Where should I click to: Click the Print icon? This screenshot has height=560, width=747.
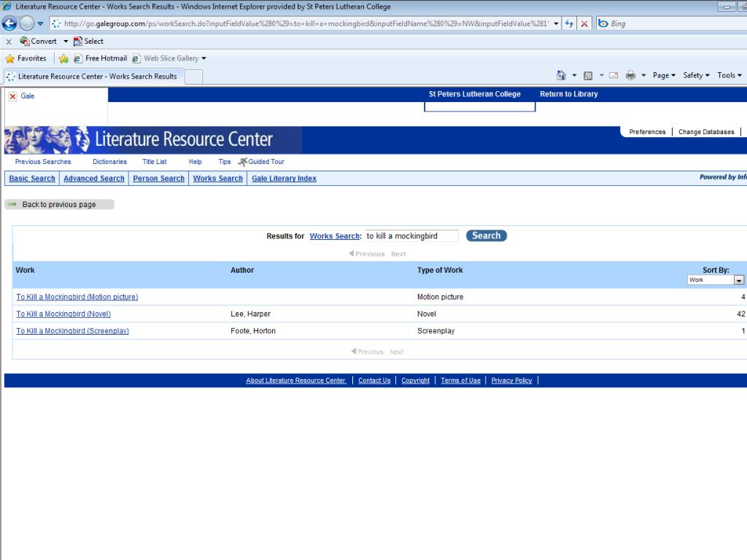coord(630,75)
